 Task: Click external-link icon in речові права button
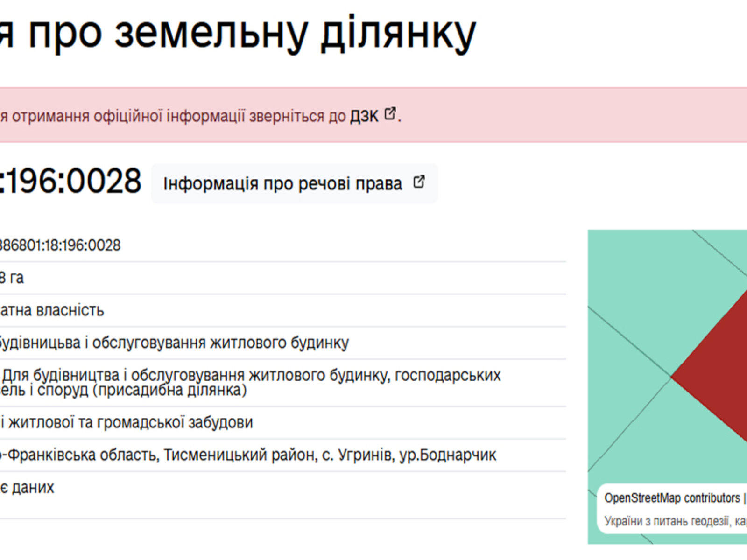(419, 182)
